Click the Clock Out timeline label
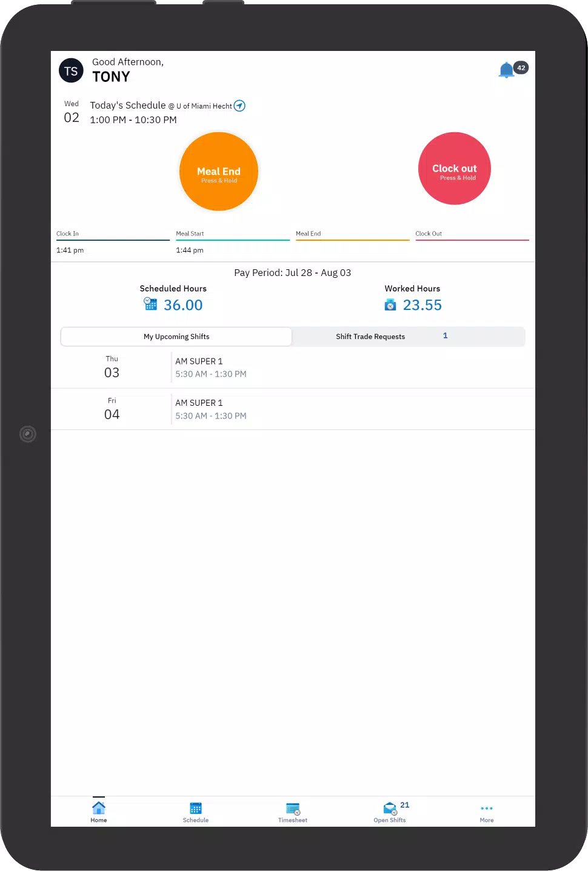 click(x=429, y=234)
